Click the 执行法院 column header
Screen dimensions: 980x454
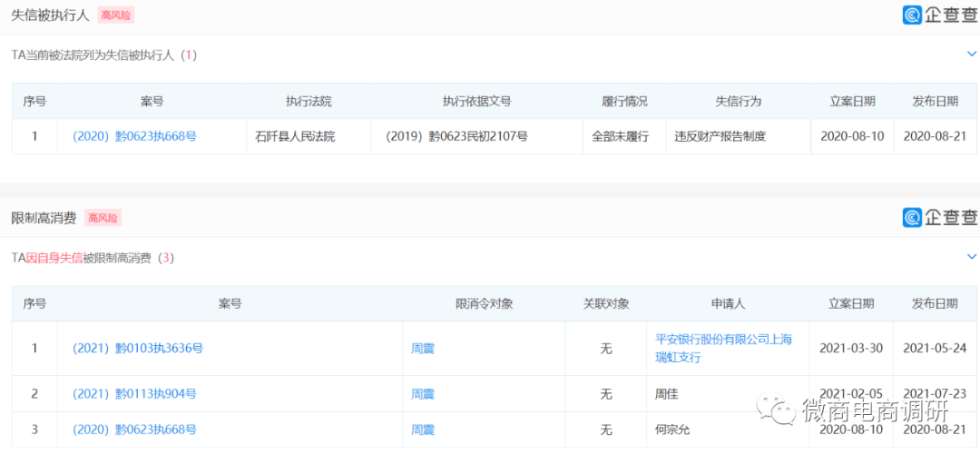pyautogui.click(x=309, y=101)
